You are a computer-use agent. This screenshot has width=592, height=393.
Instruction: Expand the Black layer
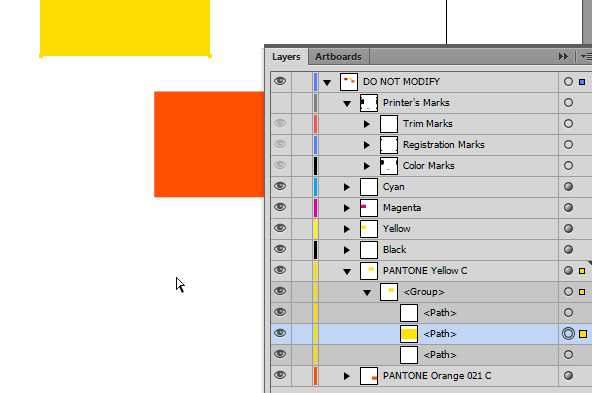347,250
